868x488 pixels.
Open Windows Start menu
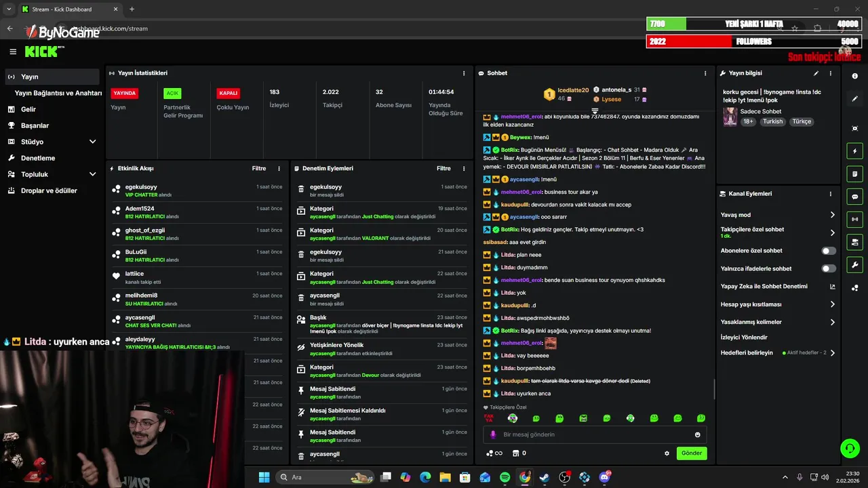pos(264,477)
